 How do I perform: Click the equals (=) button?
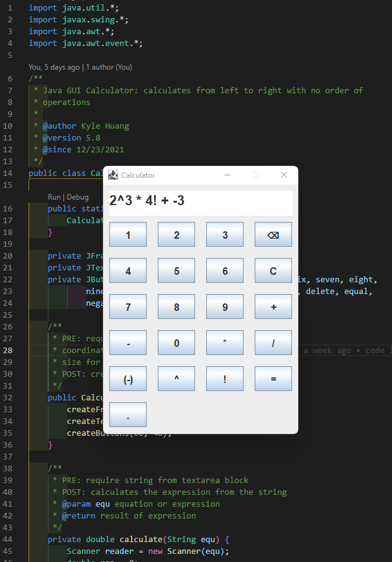[x=273, y=379]
